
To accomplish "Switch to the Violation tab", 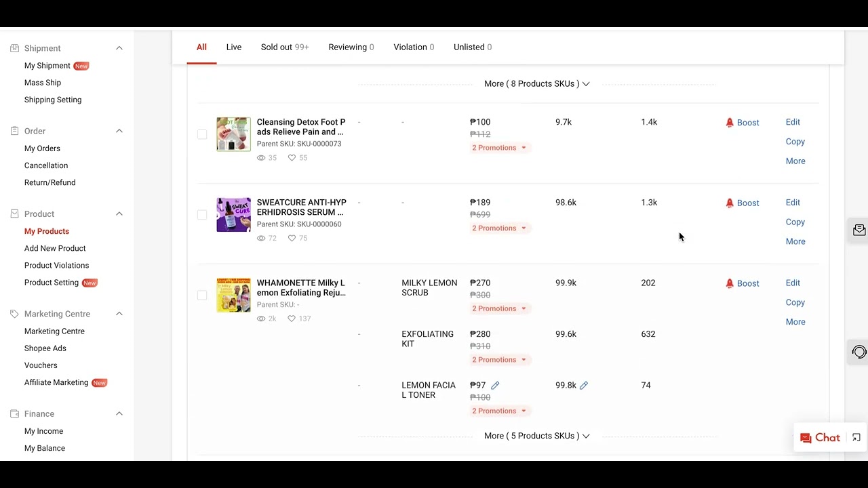I will click(414, 47).
